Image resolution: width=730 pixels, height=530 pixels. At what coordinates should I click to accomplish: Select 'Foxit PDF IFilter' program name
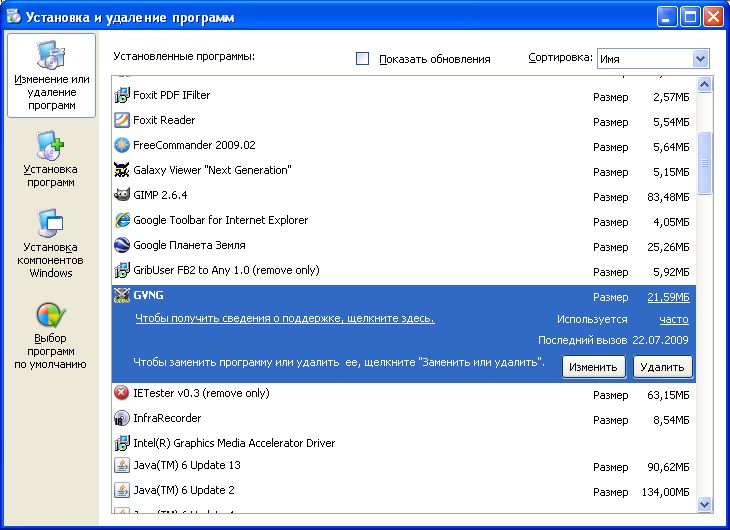pos(171,95)
